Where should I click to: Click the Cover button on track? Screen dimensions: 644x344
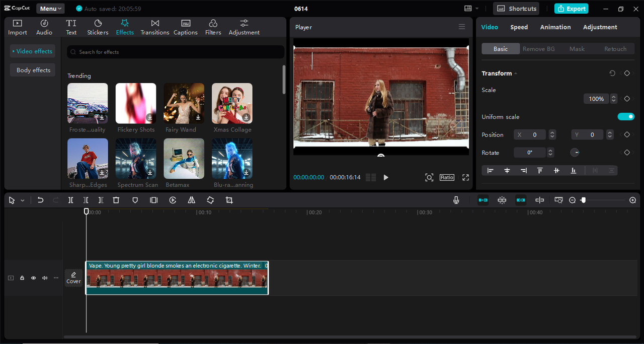click(73, 278)
